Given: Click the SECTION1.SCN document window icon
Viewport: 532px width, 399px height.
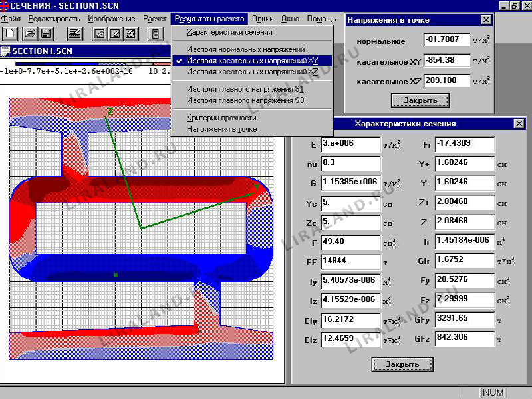Looking at the screenshot, I should (x=6, y=51).
